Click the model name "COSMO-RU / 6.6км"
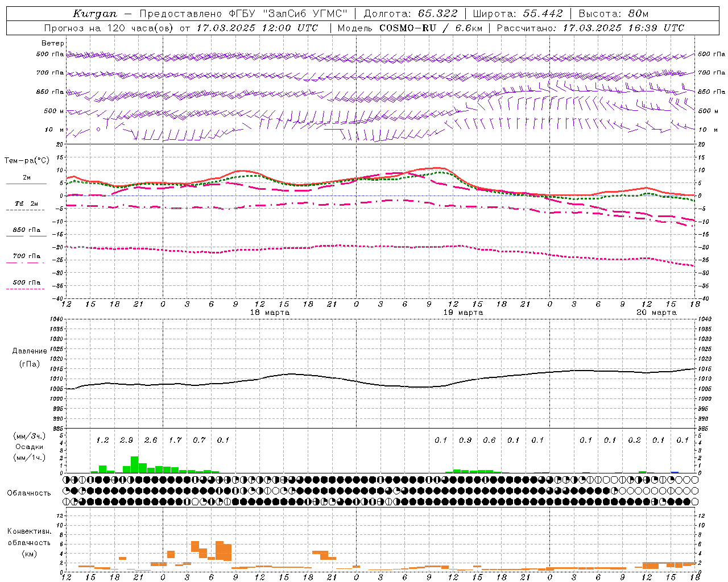The image size is (728, 582). pyautogui.click(x=431, y=28)
